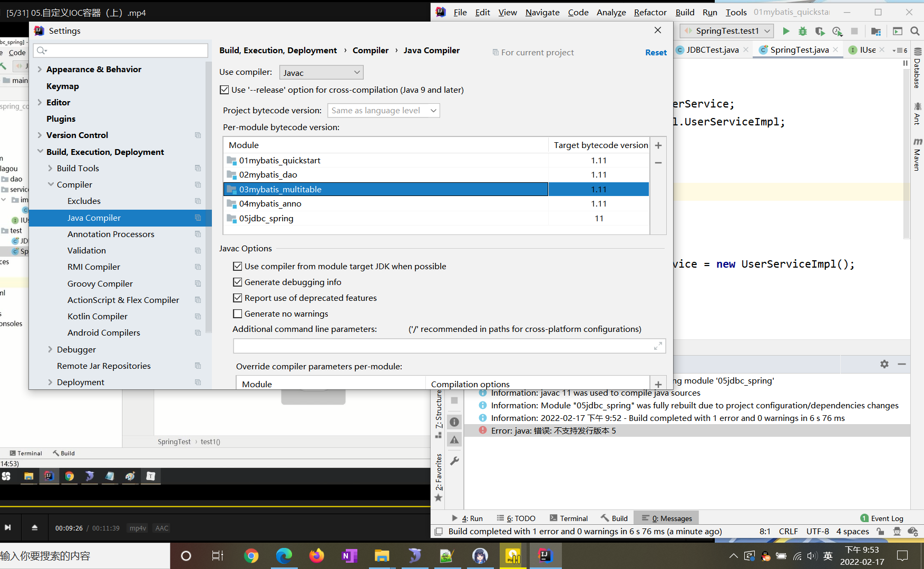Add override compiler parameters row with plus

658,384
